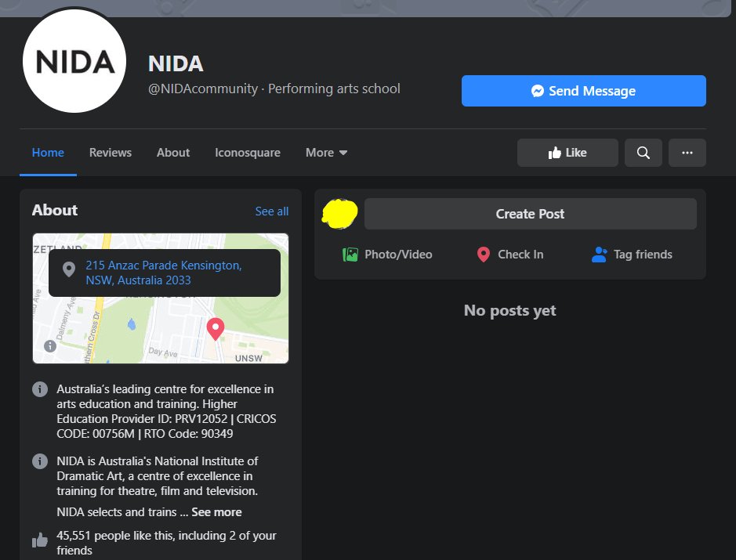Screen dimensions: 736x560
Task: Expand page options via the ellipsis button
Action: point(687,152)
